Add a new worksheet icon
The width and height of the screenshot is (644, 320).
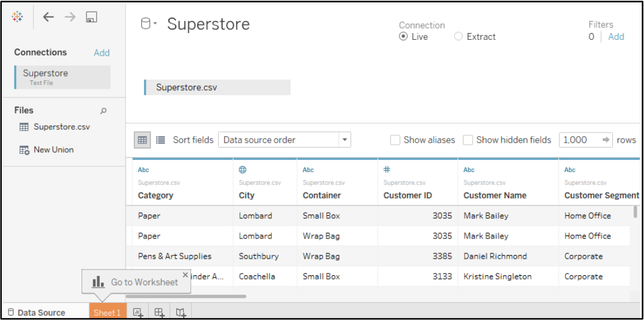point(138,313)
